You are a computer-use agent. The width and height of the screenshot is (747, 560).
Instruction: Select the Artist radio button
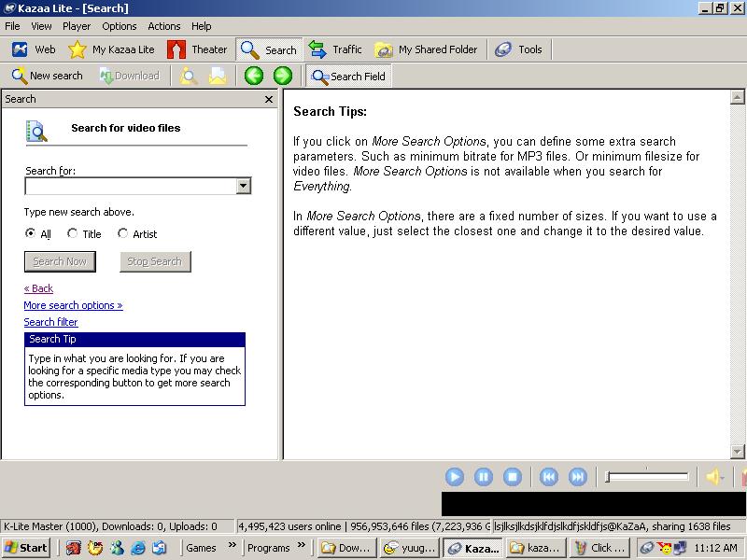[x=123, y=233]
